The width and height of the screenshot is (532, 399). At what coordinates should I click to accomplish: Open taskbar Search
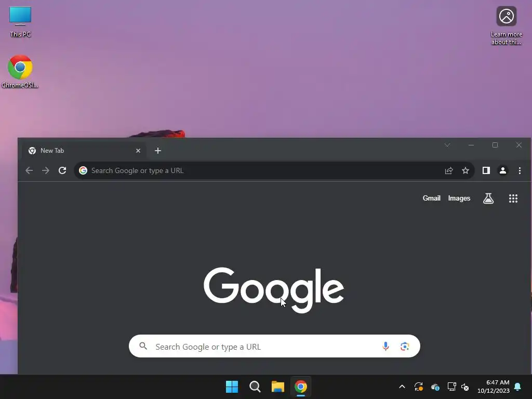(255, 387)
